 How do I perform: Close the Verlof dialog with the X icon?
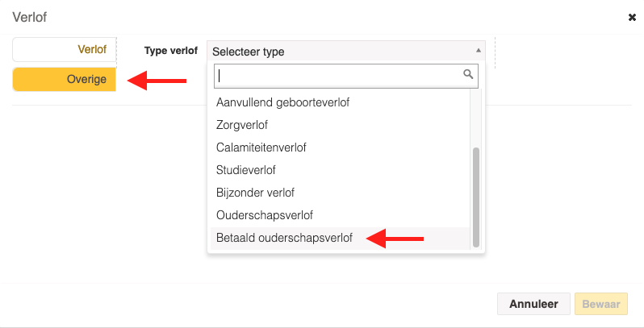coord(632,17)
